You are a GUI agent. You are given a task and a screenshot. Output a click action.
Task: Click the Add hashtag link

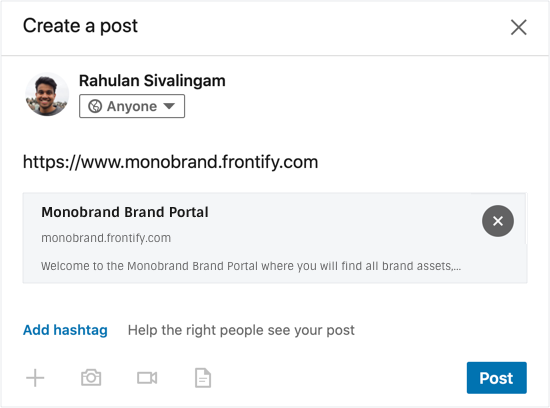[x=65, y=330]
